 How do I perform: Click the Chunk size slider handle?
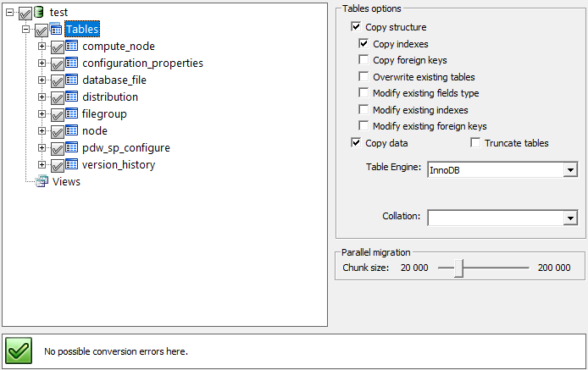459,268
